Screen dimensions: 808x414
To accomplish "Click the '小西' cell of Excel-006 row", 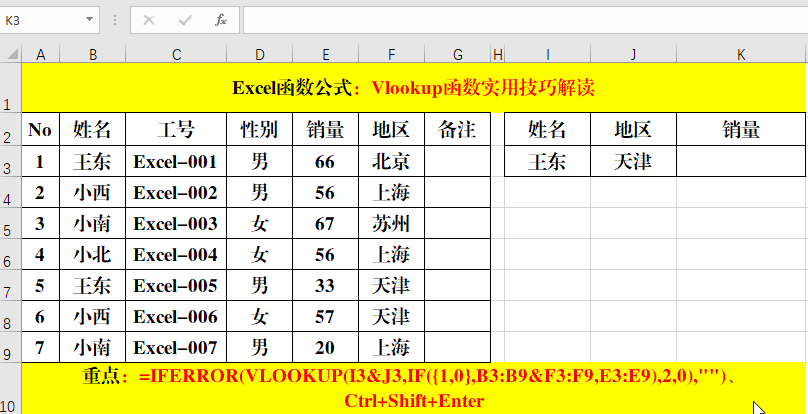I will 93,317.
